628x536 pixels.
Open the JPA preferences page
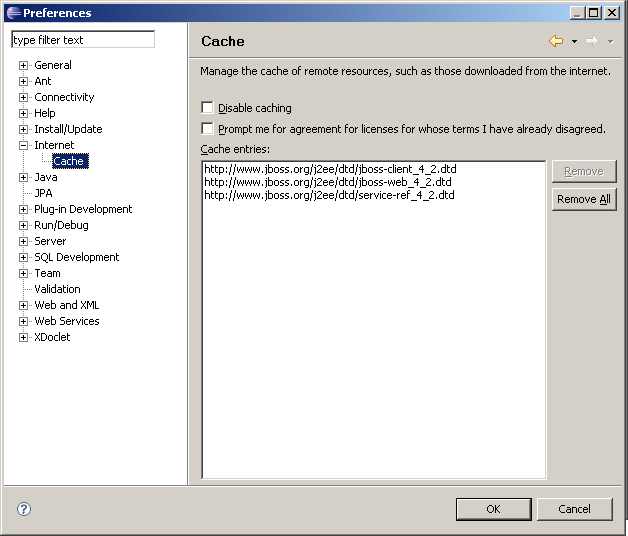tap(43, 193)
